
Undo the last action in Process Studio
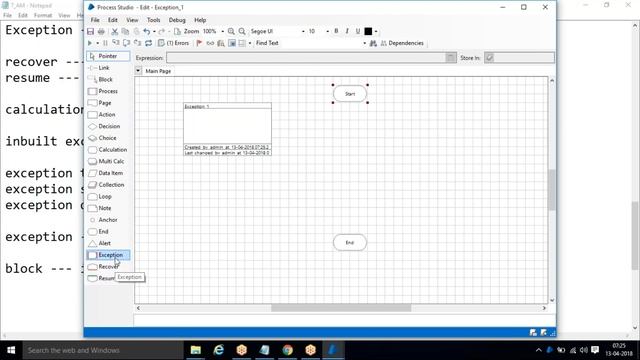[147, 31]
